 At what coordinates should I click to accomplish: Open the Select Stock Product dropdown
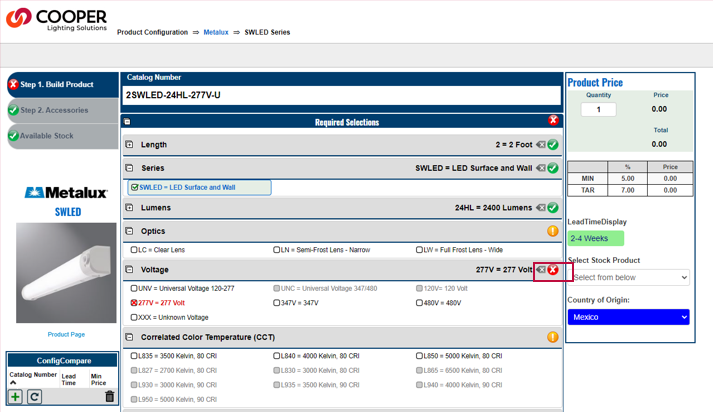point(628,277)
